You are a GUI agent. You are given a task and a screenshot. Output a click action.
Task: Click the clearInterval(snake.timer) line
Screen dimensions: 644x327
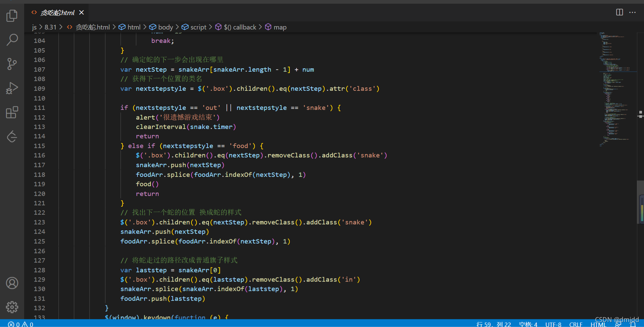coord(186,127)
